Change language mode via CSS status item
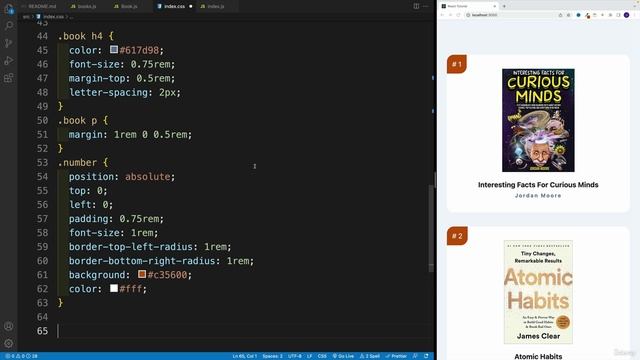The width and height of the screenshot is (640, 360). (x=322, y=356)
